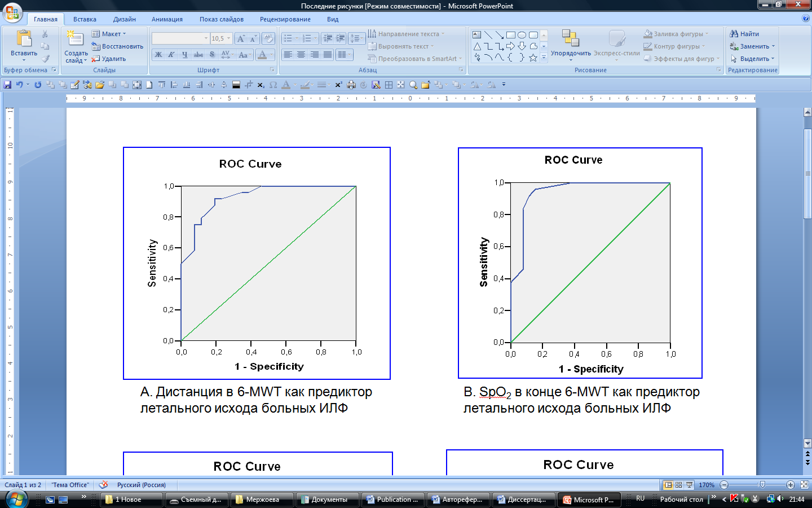Start slide show from status bar icon

[690, 485]
